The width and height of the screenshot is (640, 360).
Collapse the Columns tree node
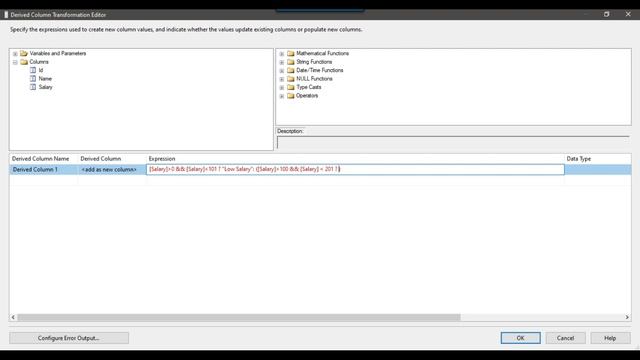click(x=15, y=62)
